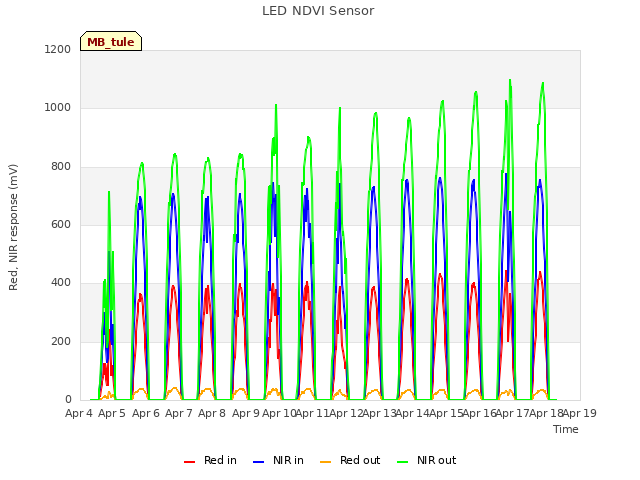Image resolution: width=640 pixels, height=480 pixels.
Task: Select the Red out legend entry
Action: (350, 460)
